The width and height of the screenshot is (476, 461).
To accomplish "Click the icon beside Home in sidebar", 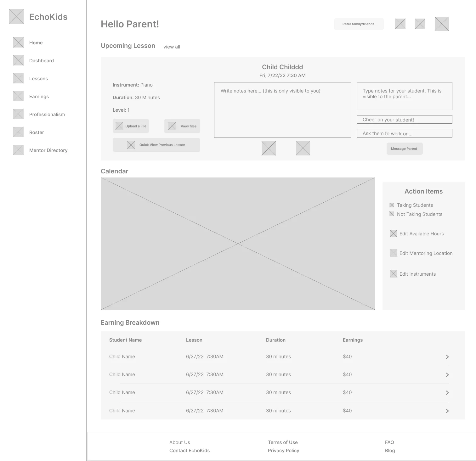I will tap(18, 42).
